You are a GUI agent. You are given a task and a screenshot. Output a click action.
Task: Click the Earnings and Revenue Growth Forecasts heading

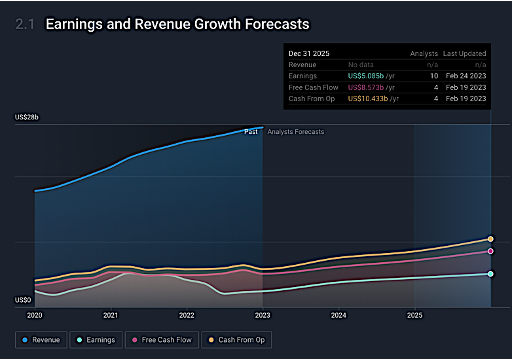tap(178, 24)
